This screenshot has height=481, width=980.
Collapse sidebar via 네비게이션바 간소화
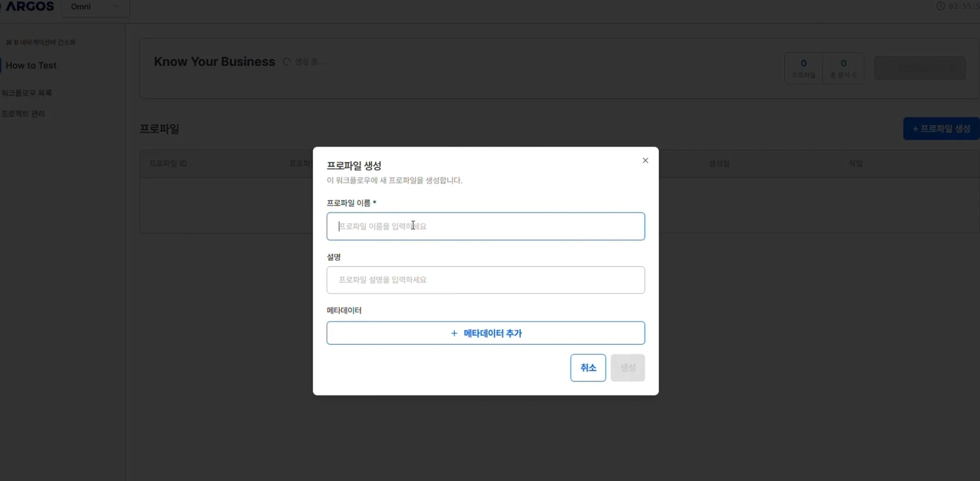coord(41,43)
